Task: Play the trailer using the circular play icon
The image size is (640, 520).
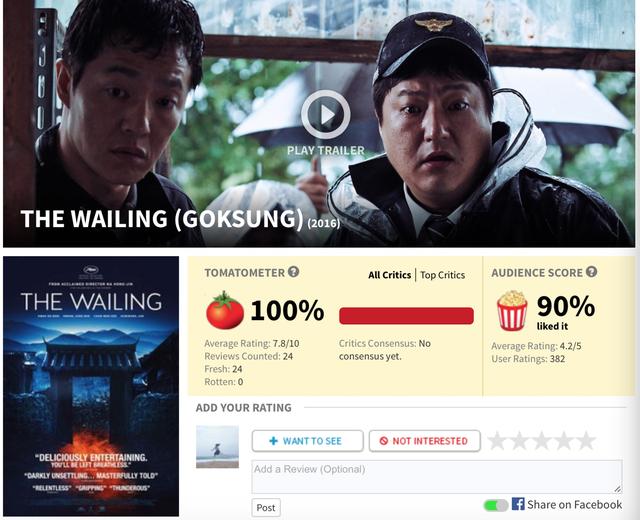Action: pos(325,115)
